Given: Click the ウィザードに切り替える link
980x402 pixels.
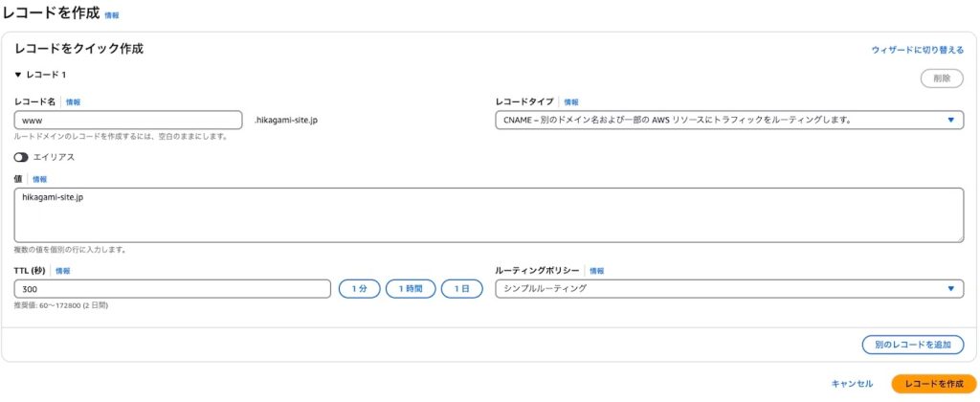Looking at the screenshot, I should click(917, 49).
